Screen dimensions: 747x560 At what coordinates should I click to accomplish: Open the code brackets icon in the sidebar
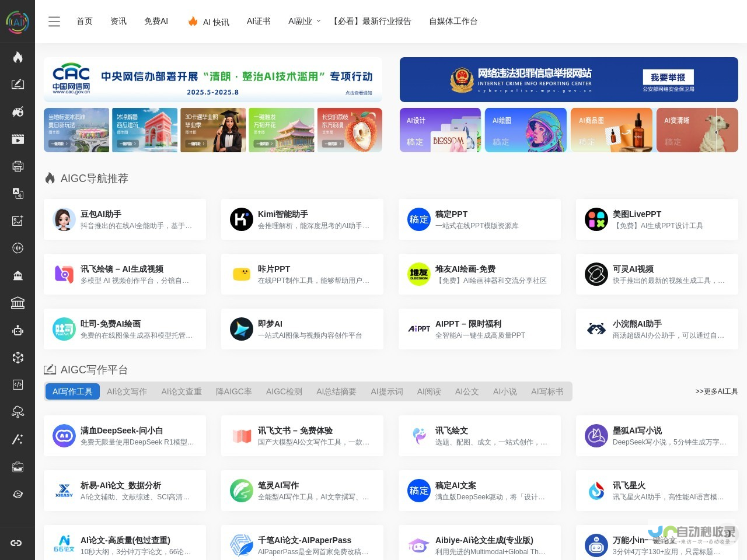pos(18,384)
